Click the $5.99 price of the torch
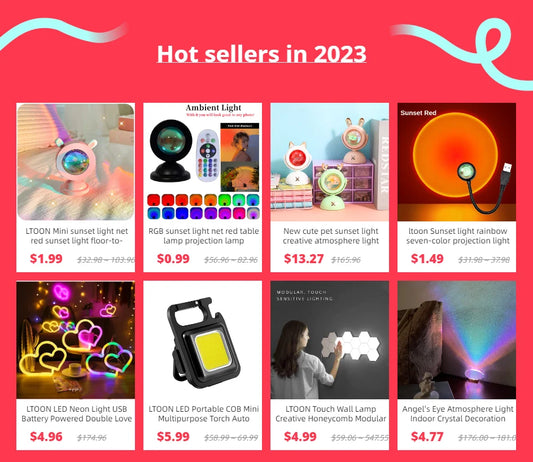 tap(173, 437)
